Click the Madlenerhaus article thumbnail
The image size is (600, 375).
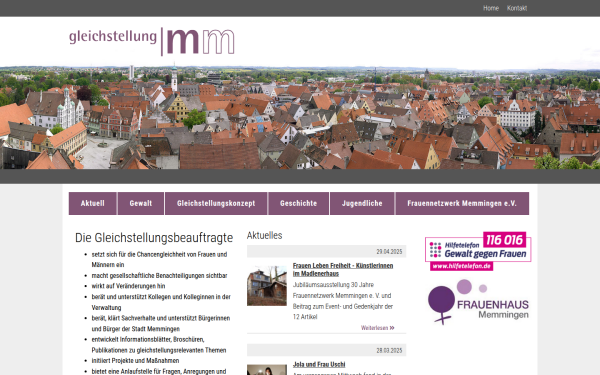pos(267,286)
